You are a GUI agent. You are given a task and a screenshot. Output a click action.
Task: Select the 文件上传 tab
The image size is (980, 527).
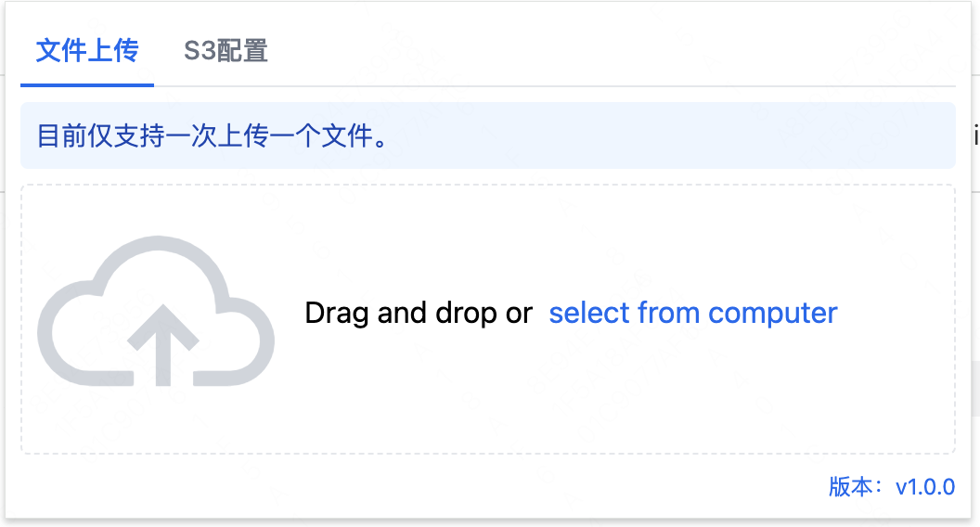pyautogui.click(x=87, y=50)
